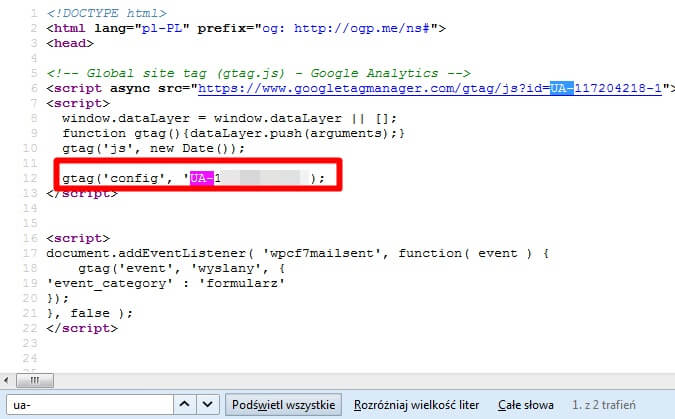Click the http://ogp.me/ns# prefix value

[x=362, y=28]
